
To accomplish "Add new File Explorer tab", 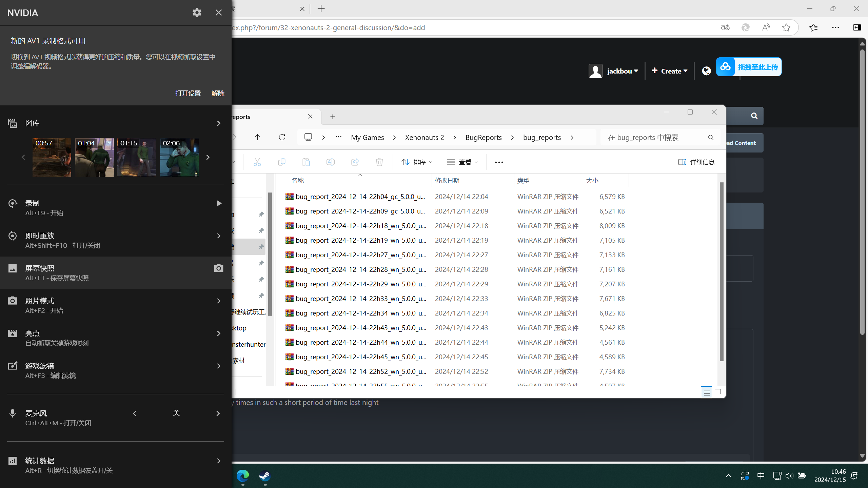I will coord(333,117).
